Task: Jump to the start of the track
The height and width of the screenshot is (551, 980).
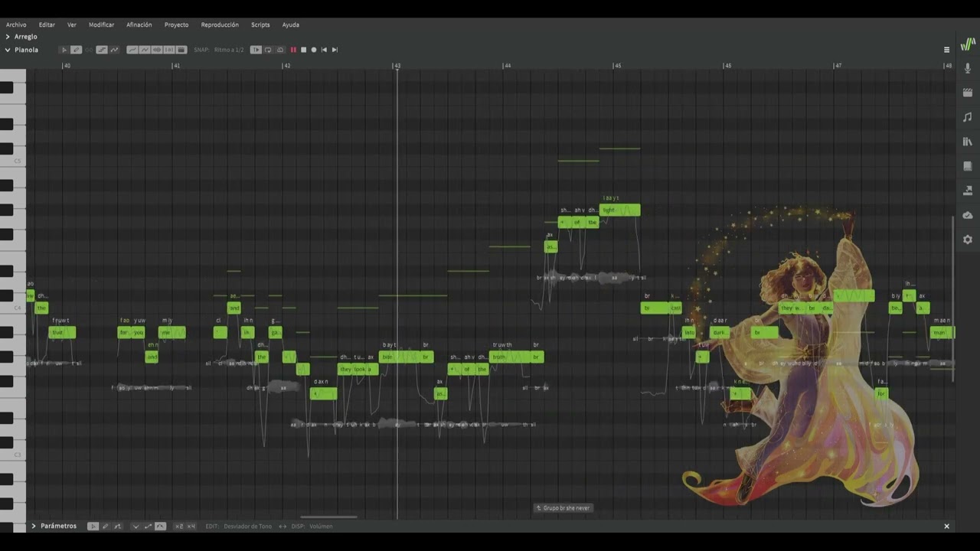Action: pos(324,50)
